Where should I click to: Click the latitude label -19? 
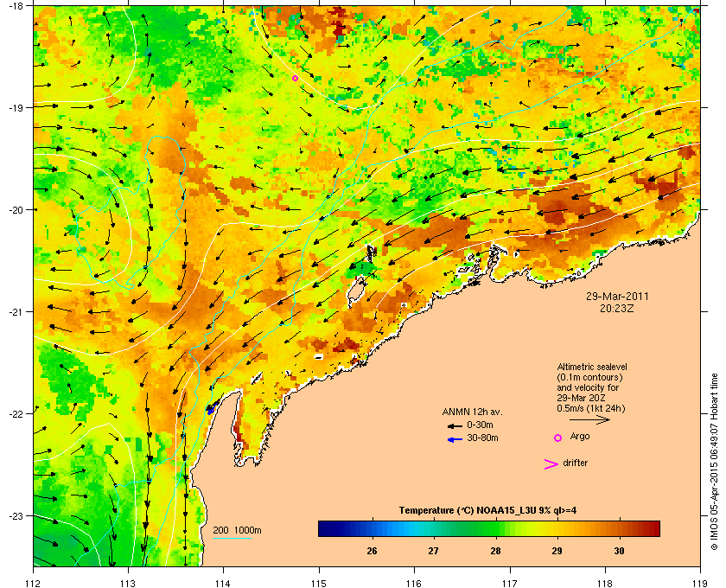(x=16, y=108)
